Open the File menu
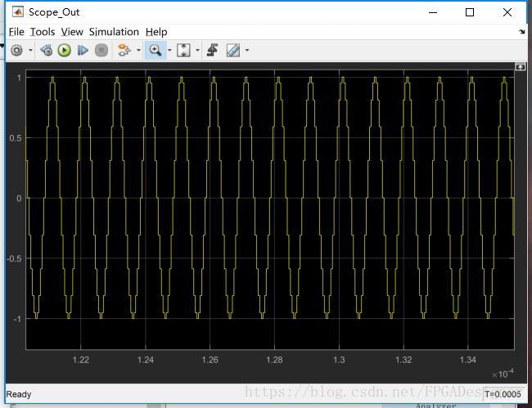The image size is (532, 408). tap(16, 32)
